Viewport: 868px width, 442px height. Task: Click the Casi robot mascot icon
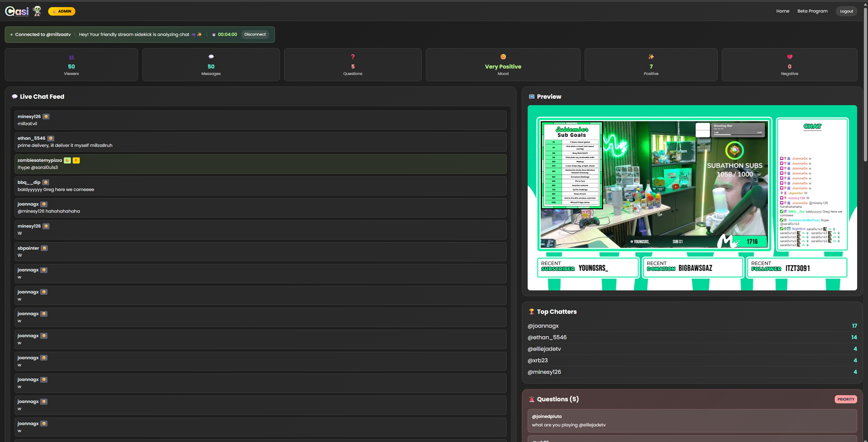point(37,11)
